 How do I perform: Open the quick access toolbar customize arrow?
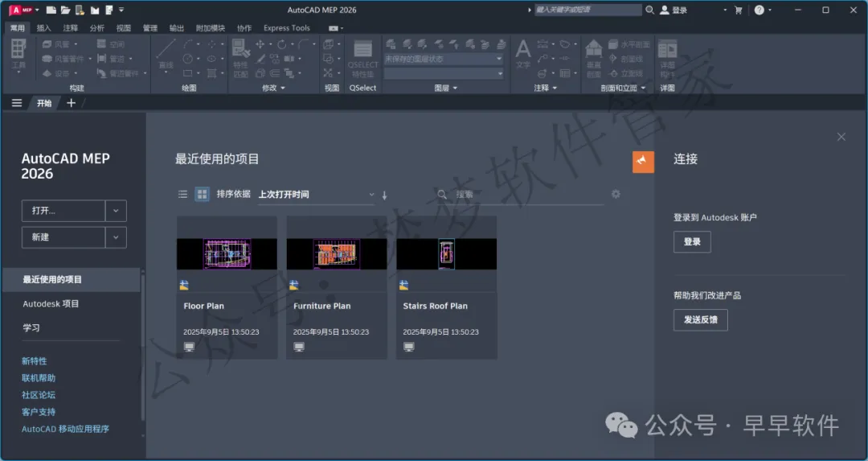pyautogui.click(x=121, y=10)
